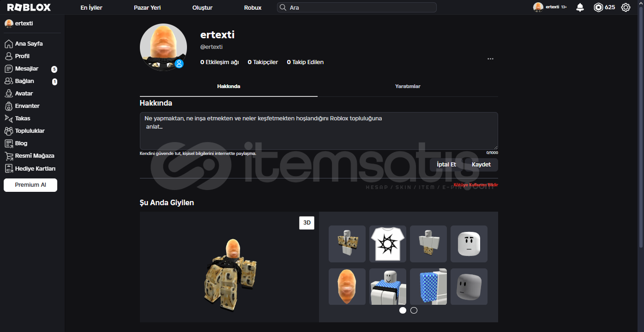The image size is (644, 332).
Task: Toggle the 3D avatar view
Action: (307, 223)
